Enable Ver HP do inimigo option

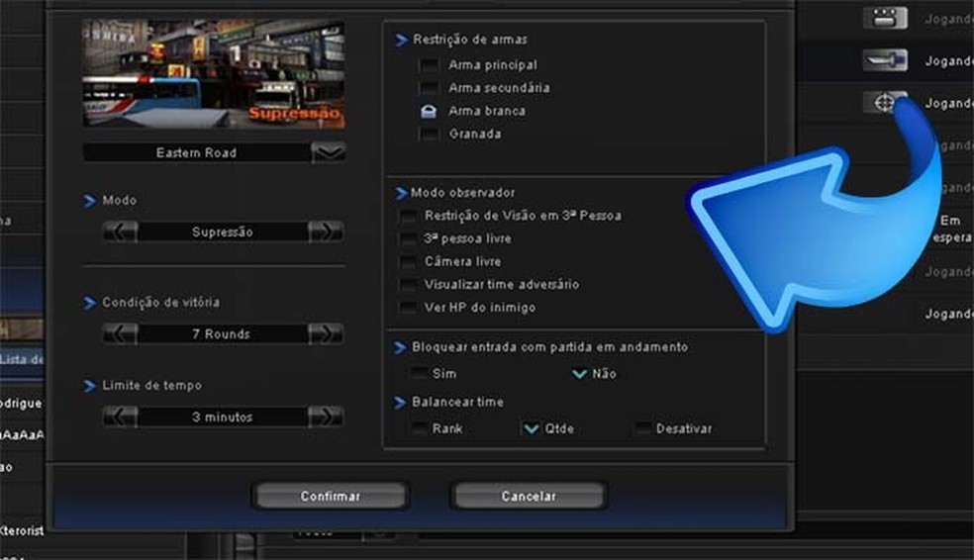pyautogui.click(x=408, y=308)
